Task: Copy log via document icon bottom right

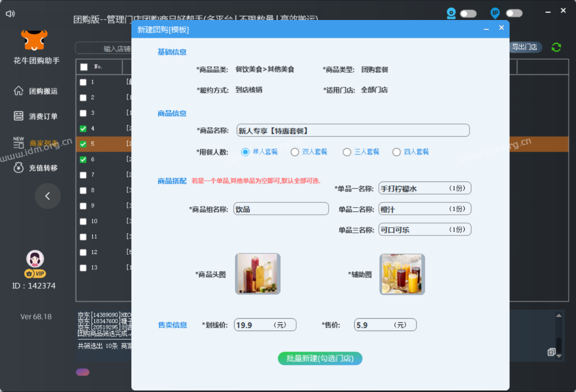Action: [552, 352]
